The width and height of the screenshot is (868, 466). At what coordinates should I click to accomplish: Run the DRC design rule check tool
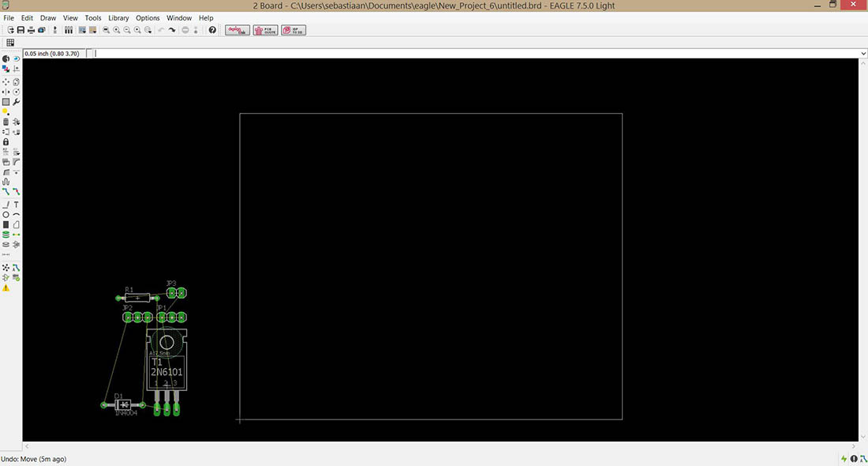pos(16,277)
